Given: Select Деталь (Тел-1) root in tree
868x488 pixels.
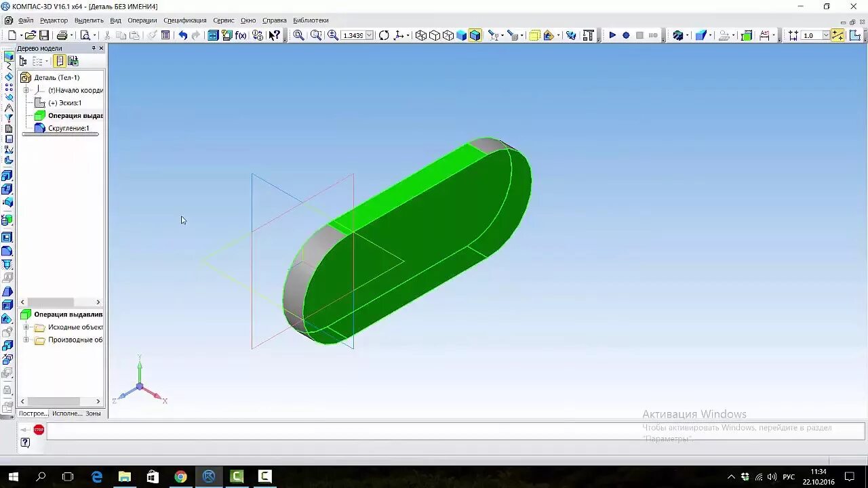Looking at the screenshot, I should [x=57, y=77].
